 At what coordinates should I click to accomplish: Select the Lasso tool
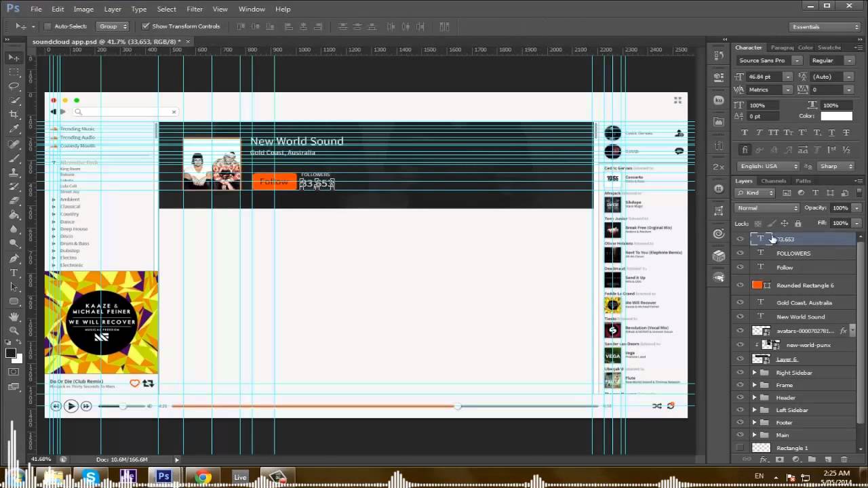point(14,86)
